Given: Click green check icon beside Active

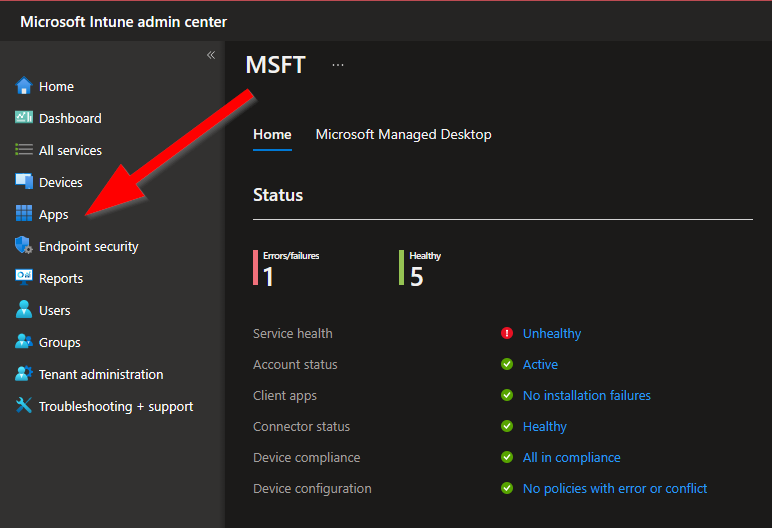Looking at the screenshot, I should click(507, 364).
